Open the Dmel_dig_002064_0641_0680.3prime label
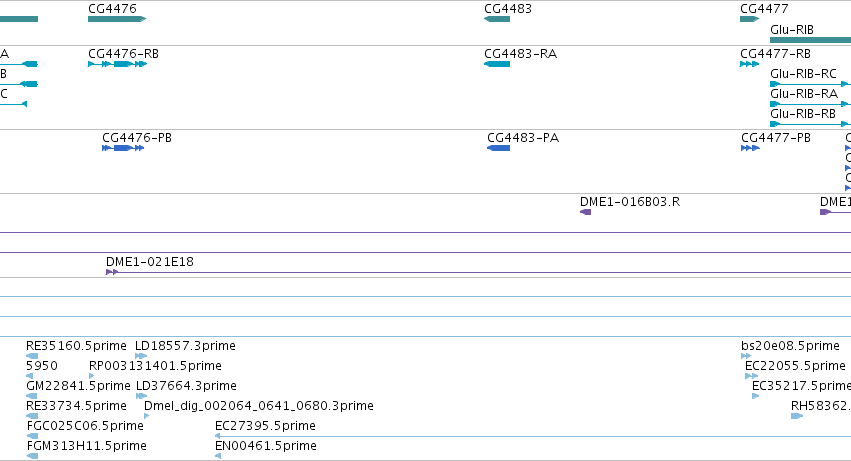 [x=259, y=406]
